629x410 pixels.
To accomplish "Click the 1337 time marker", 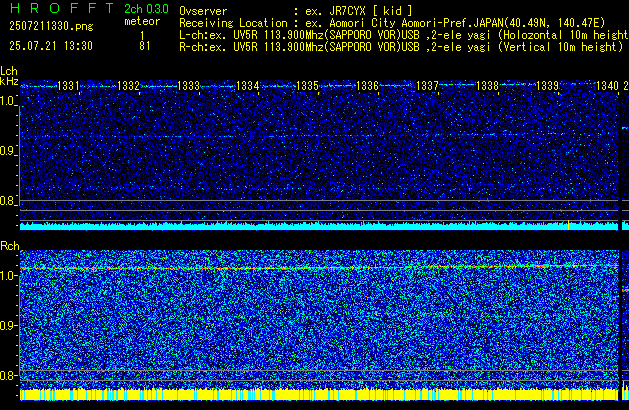I will coord(427,86).
